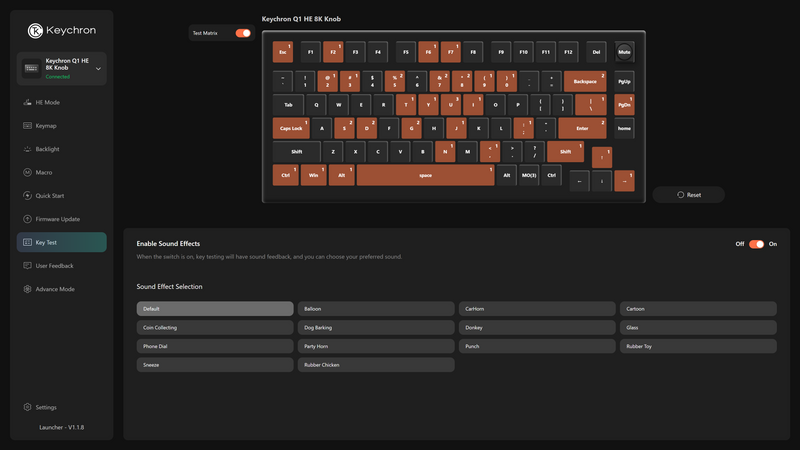Viewport: 800px width, 450px height.
Task: Click the Keychron Q1 HE 8K Knob title
Action: pyautogui.click(x=302, y=19)
